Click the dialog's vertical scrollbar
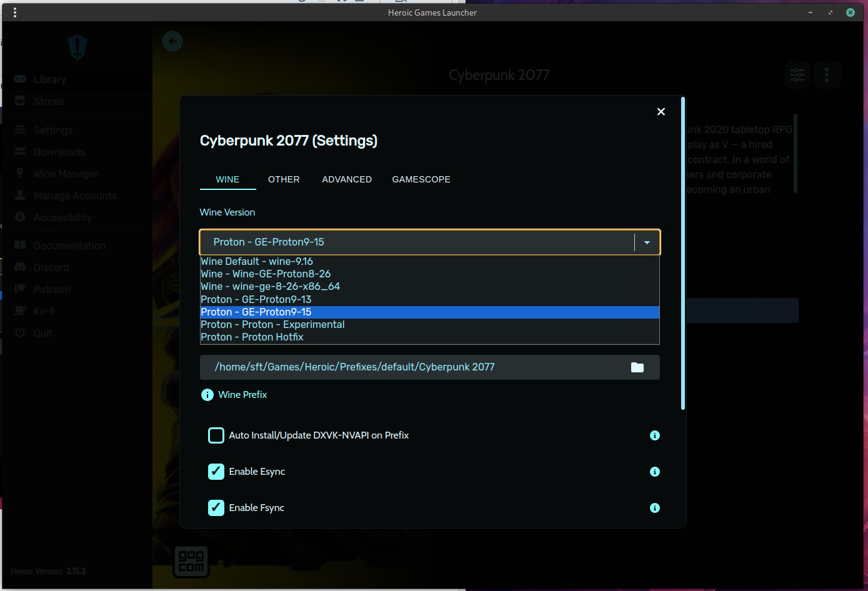 coord(683,253)
